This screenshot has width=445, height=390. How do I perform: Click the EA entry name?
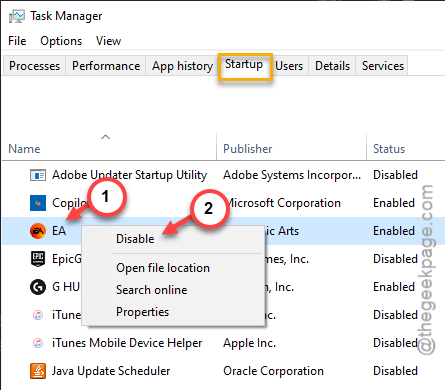pyautogui.click(x=59, y=231)
